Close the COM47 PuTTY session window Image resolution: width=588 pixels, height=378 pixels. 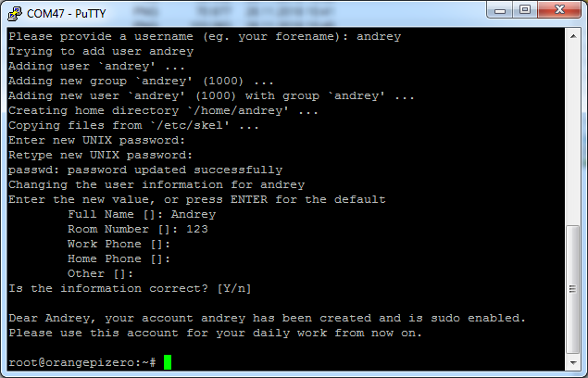click(559, 10)
